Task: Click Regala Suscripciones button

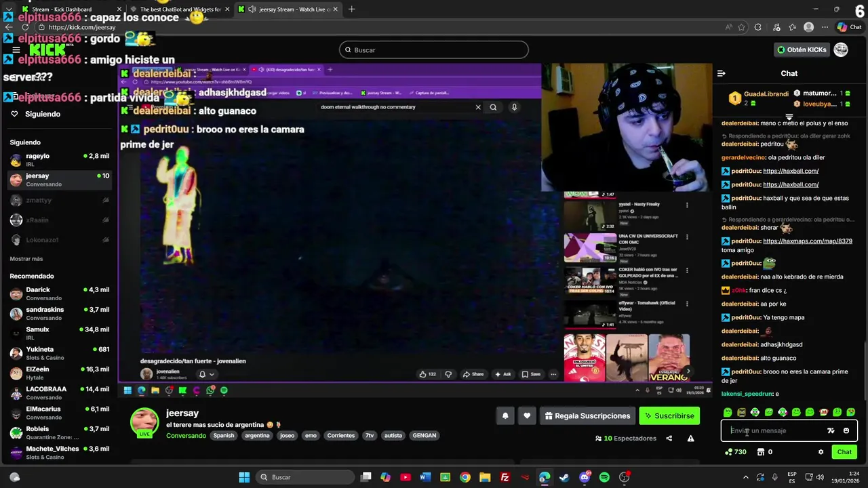Action: (x=587, y=415)
